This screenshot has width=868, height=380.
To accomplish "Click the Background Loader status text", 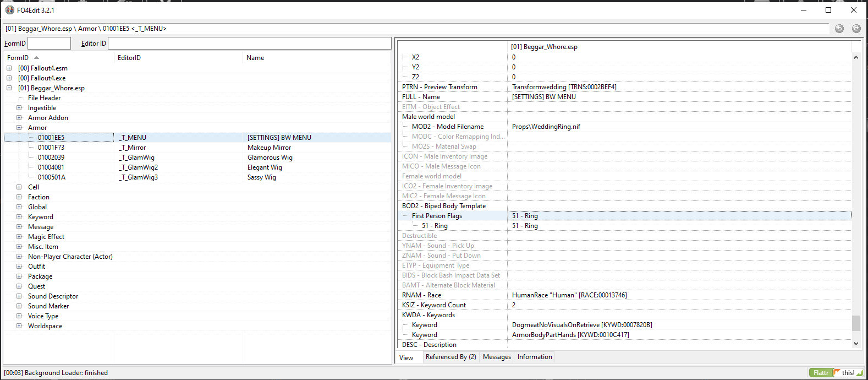I will [x=56, y=373].
